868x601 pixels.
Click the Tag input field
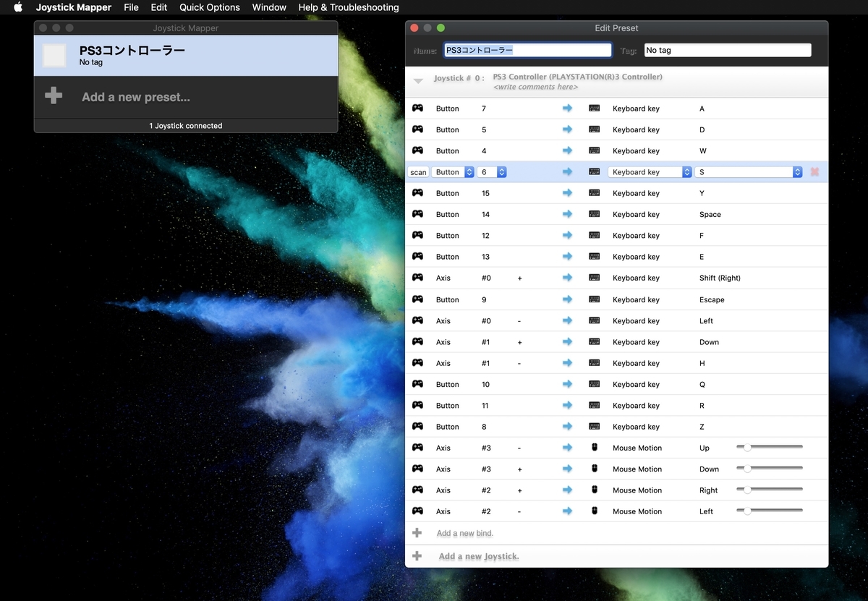click(x=728, y=51)
